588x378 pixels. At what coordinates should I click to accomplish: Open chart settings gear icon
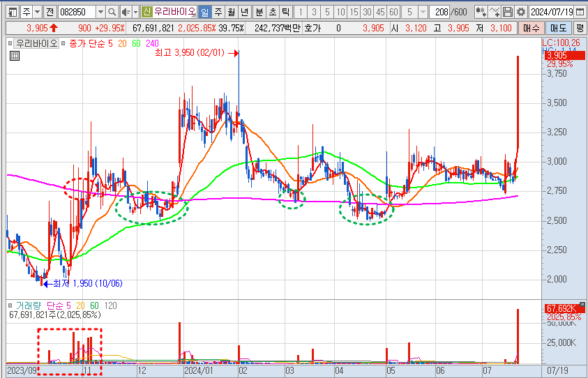(520, 13)
